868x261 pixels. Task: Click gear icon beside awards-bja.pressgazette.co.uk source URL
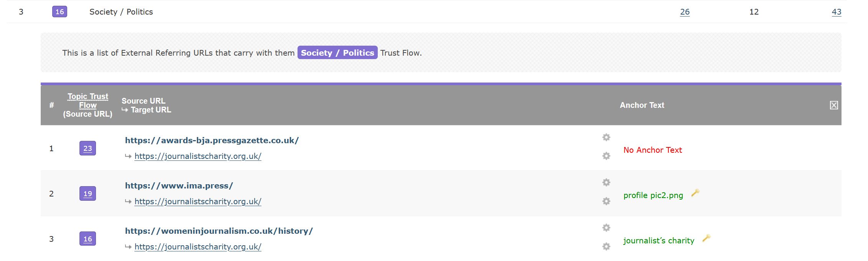point(606,137)
